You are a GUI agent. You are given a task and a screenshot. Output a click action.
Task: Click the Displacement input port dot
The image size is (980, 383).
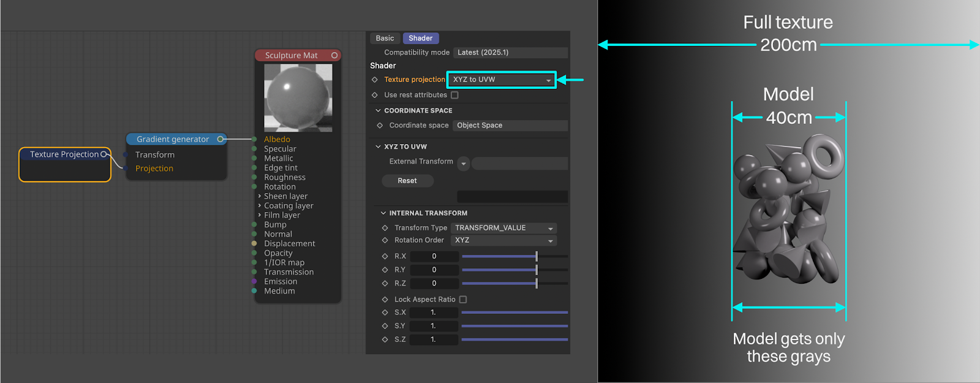254,243
